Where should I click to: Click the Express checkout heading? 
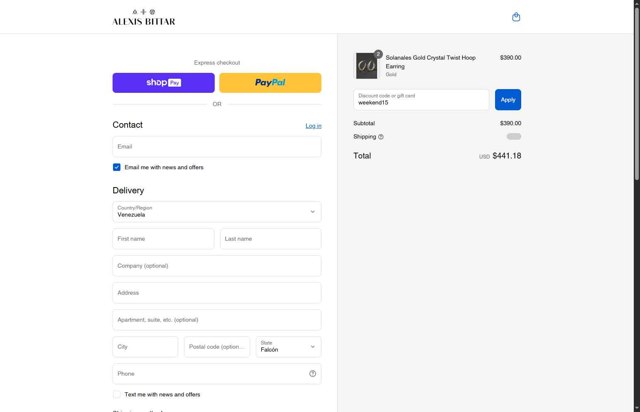pyautogui.click(x=217, y=62)
